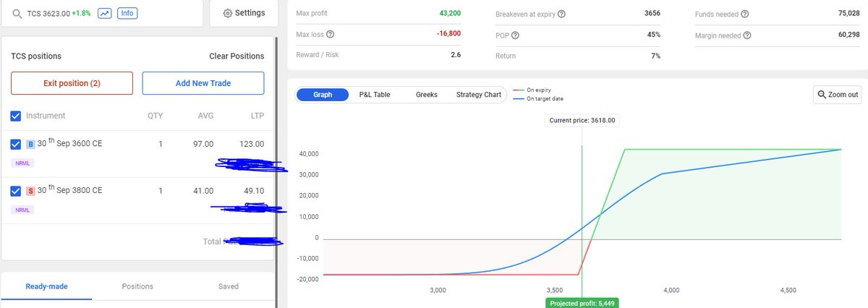Click the 123.00 LTP value
Image resolution: width=868 pixels, height=308 pixels.
pyautogui.click(x=252, y=144)
